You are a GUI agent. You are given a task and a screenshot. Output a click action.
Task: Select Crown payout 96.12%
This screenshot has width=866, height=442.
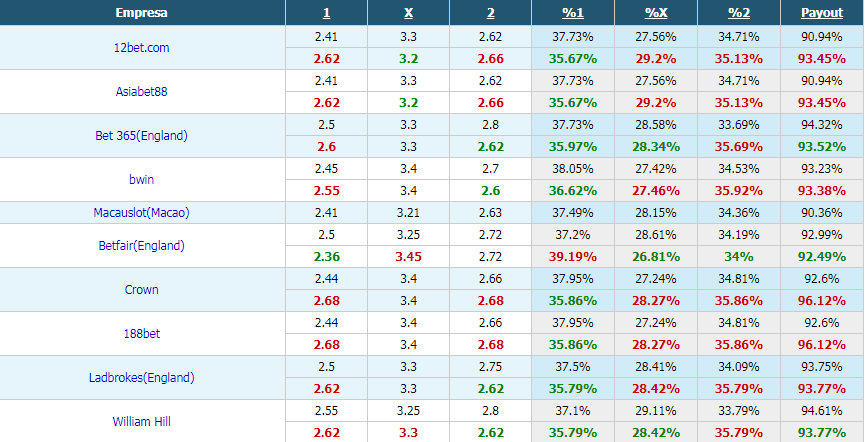pyautogui.click(x=822, y=301)
